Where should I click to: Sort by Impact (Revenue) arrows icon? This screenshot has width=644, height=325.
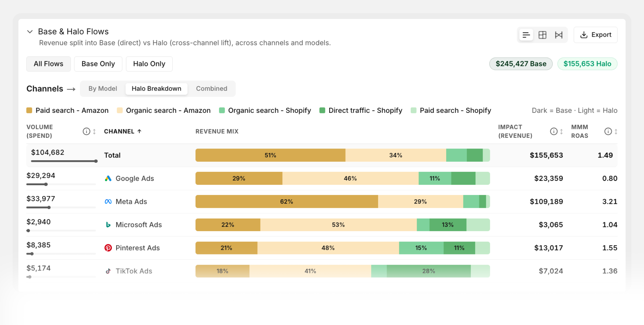coord(561,131)
